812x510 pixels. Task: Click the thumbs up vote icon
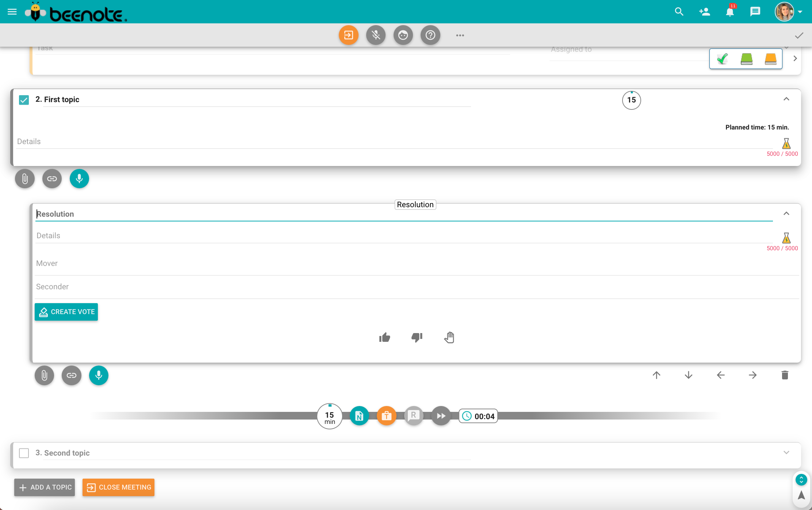(384, 337)
